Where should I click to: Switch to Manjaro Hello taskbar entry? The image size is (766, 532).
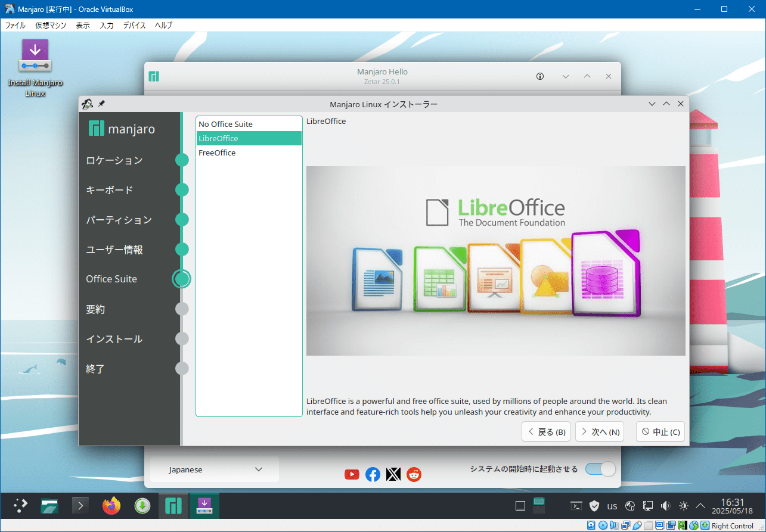173,506
